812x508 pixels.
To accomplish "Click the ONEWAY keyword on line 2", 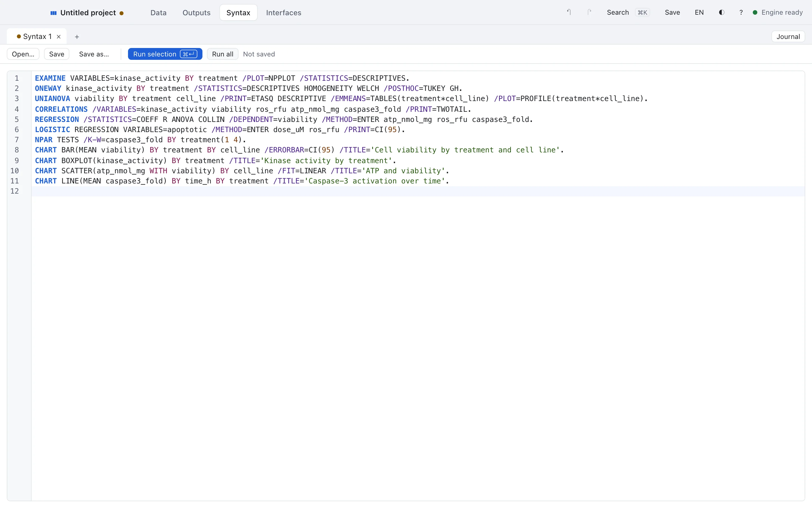I will [x=48, y=88].
